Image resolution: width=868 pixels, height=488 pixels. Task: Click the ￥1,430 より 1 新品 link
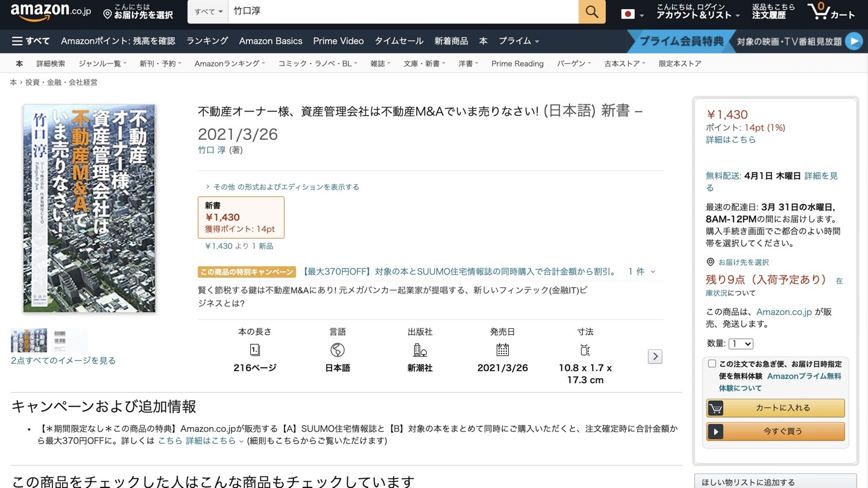point(239,246)
